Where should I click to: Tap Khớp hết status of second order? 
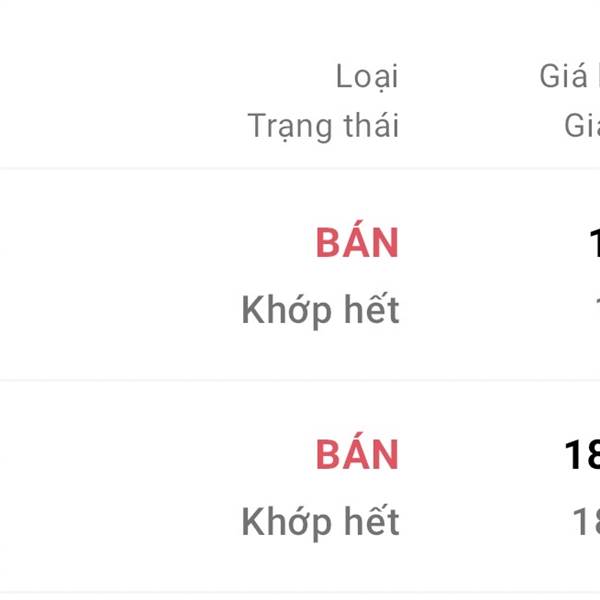(x=320, y=522)
